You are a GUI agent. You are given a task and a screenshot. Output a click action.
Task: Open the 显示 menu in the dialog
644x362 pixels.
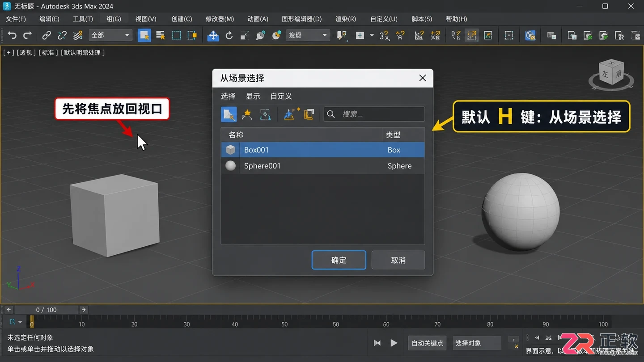click(253, 96)
